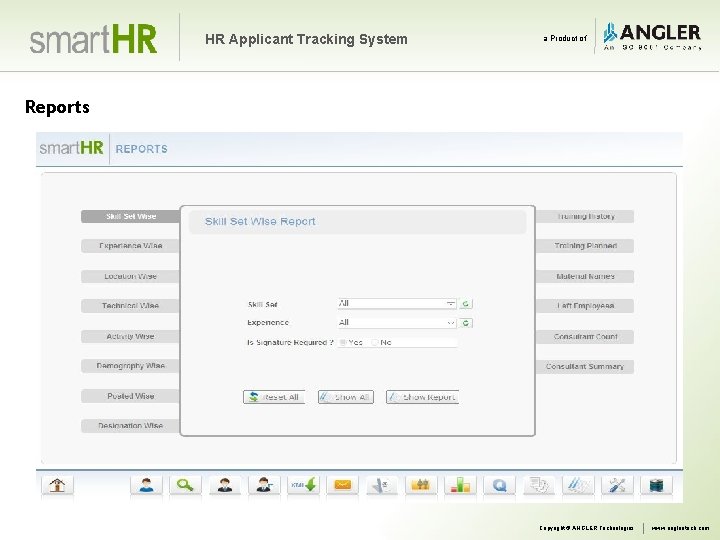Refresh the Experience list
Screen dimensions: 720x540
pos(466,323)
